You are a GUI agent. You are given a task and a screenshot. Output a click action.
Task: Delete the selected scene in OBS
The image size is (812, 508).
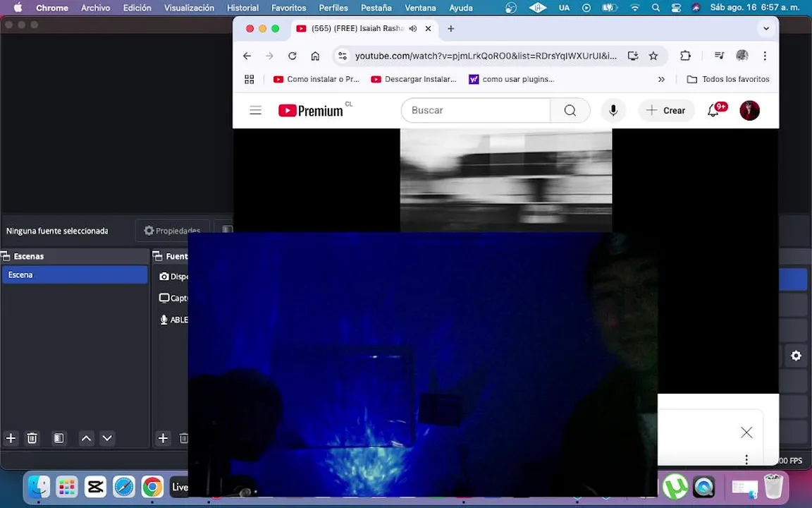[32, 438]
